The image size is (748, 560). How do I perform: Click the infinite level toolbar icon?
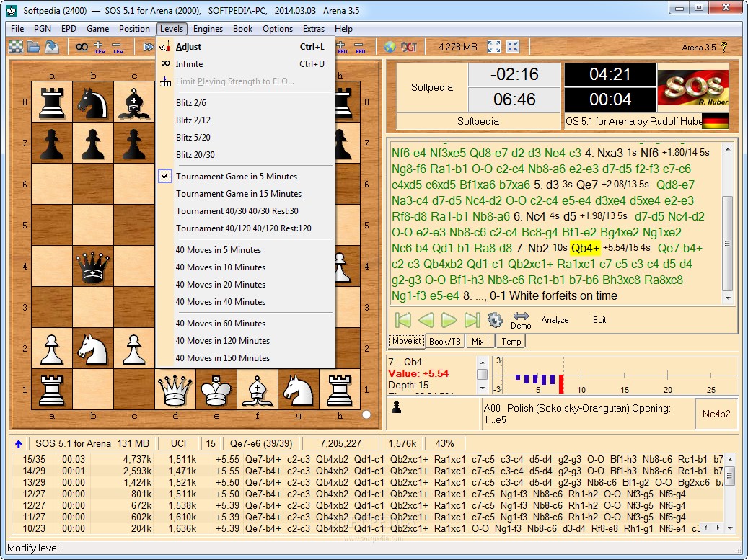(82, 47)
